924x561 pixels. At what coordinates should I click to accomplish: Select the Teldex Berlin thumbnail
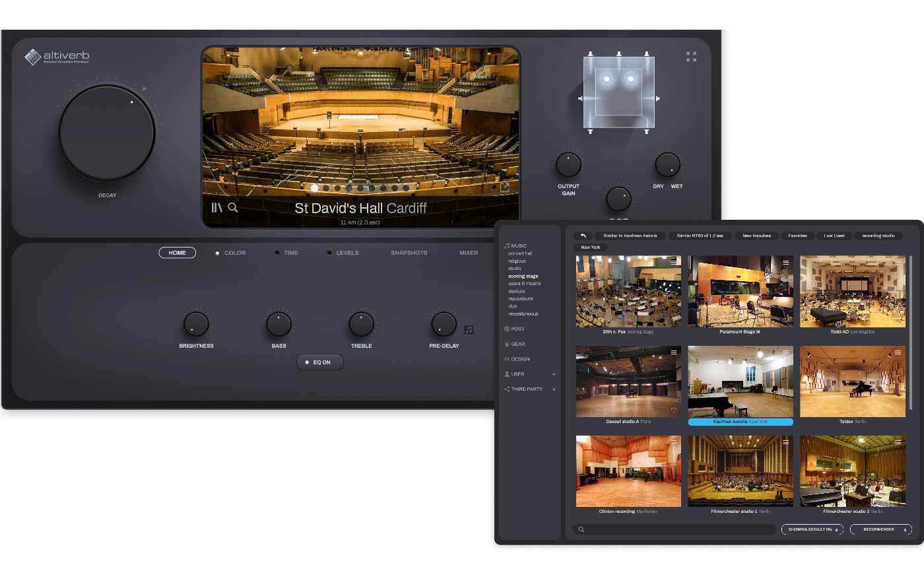click(853, 381)
